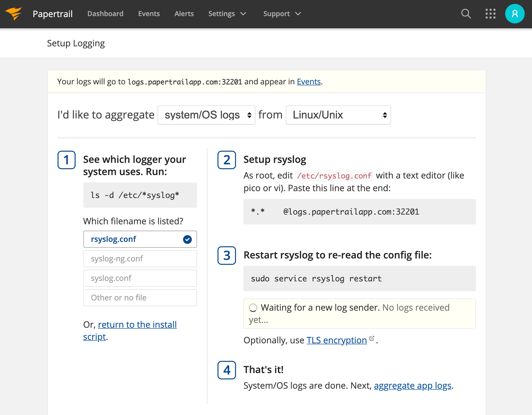
Task: Click the external-link icon beside TLS encryption
Action: click(372, 338)
